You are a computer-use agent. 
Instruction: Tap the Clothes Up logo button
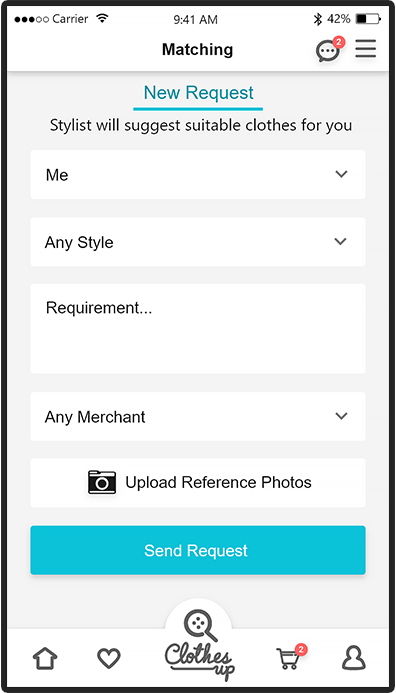(x=199, y=643)
